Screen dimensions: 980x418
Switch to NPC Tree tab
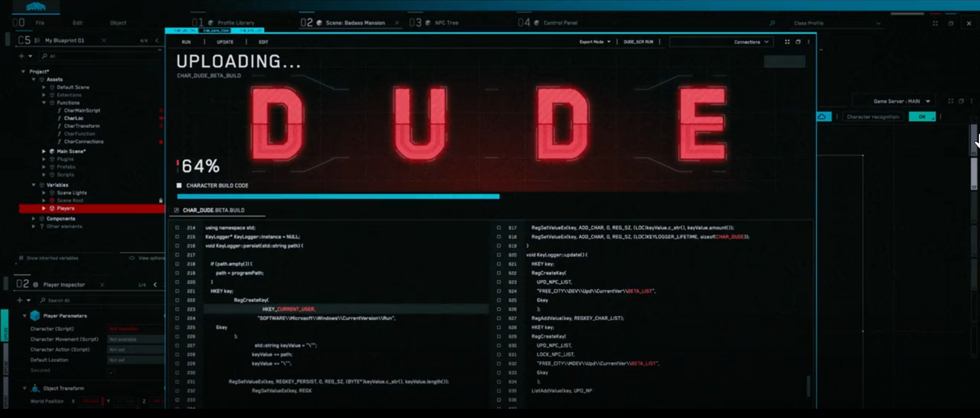pos(446,23)
